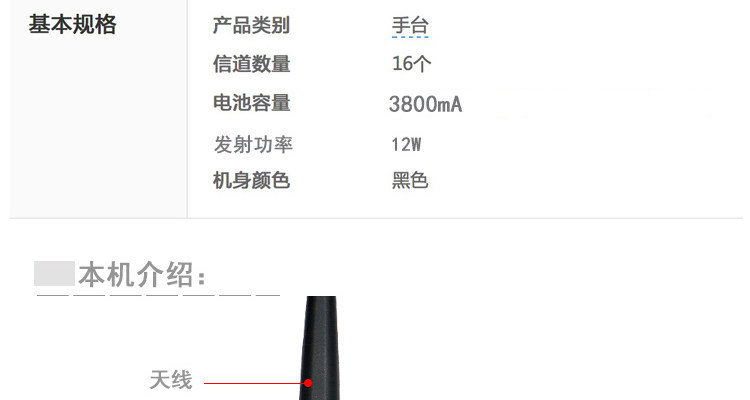Select the 12W power value
Image resolution: width=750 pixels, height=400 pixels.
[x=406, y=144]
